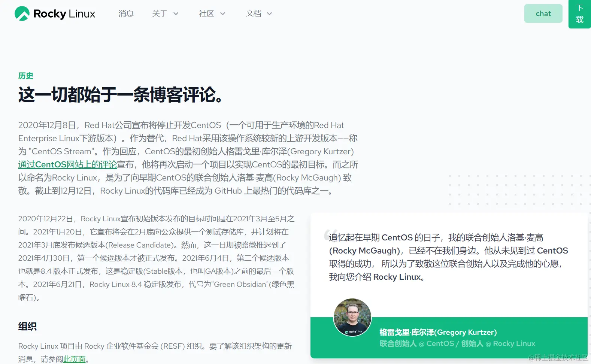Click the chat button
The image size is (591, 364).
pyautogui.click(x=543, y=13)
